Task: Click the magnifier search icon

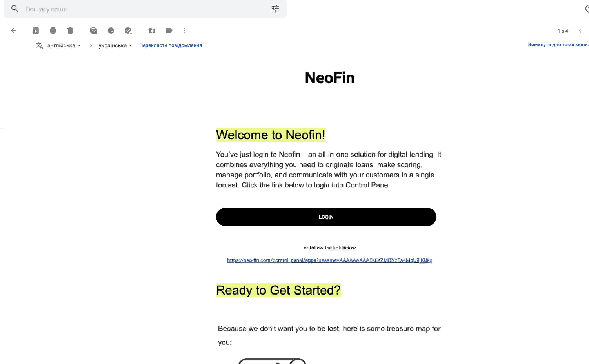Action: pos(15,9)
